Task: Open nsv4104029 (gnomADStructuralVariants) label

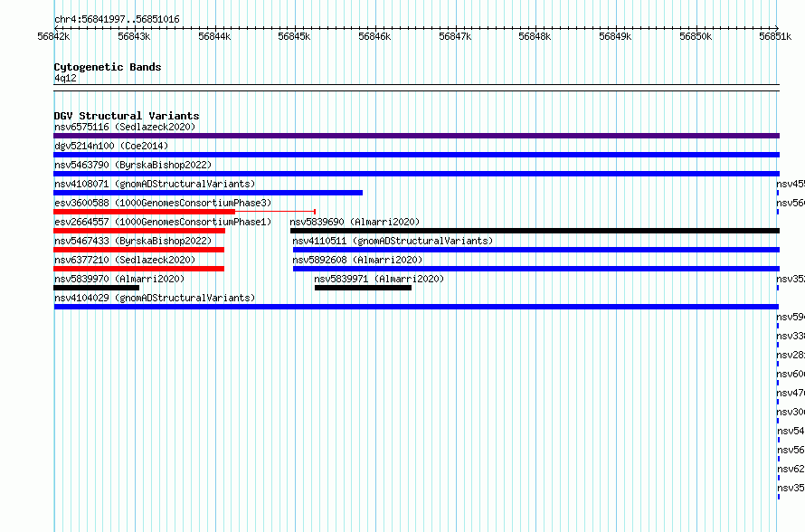Action: pos(155,298)
